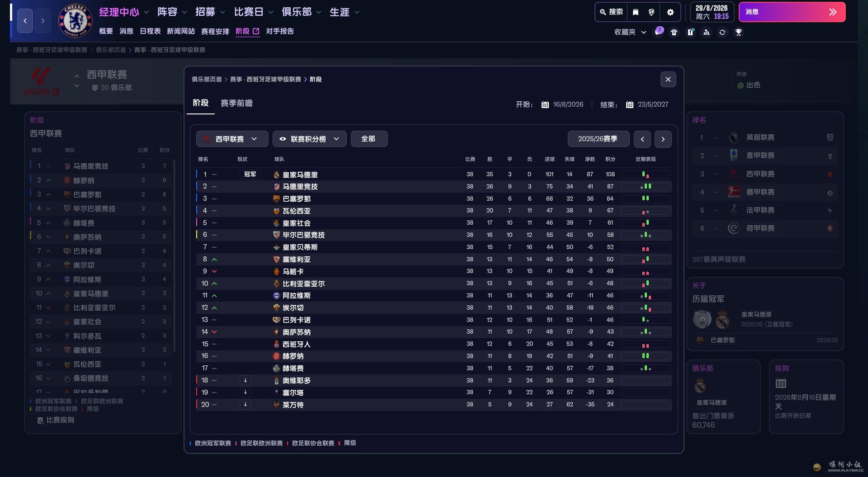Click the Chelsea club badge
This screenshot has width=868, height=477.
pos(75,20)
